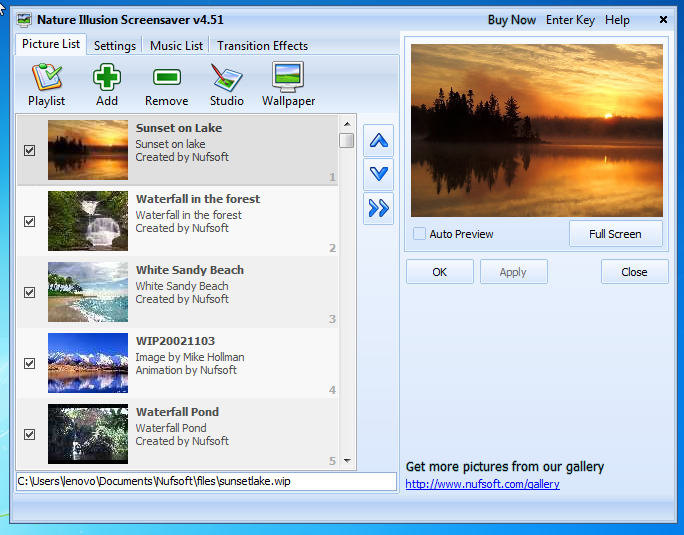Click the Close button
684x535 pixels.
coord(634,272)
